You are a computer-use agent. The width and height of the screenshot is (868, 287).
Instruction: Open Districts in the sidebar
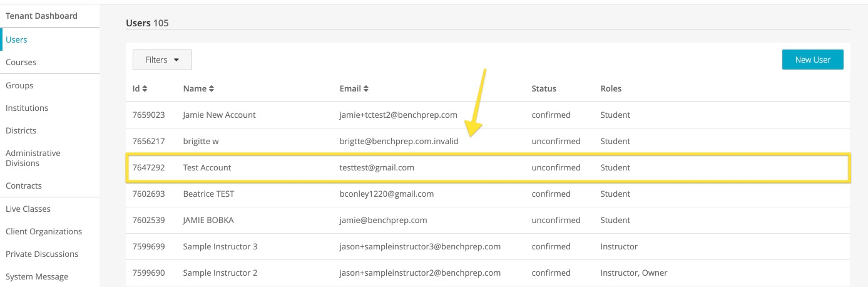click(21, 130)
